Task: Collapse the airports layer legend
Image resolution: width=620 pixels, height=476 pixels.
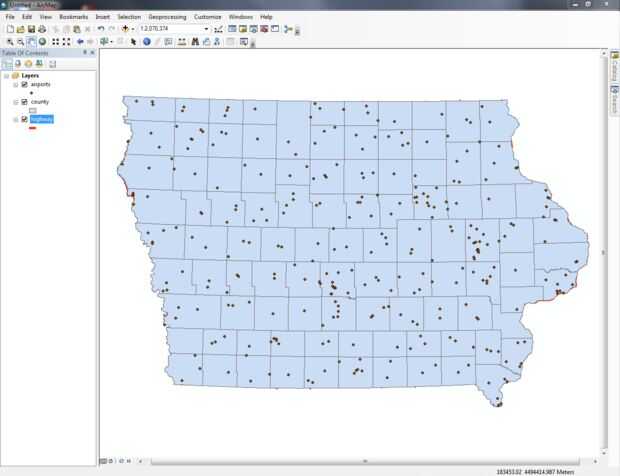Action: click(x=16, y=85)
